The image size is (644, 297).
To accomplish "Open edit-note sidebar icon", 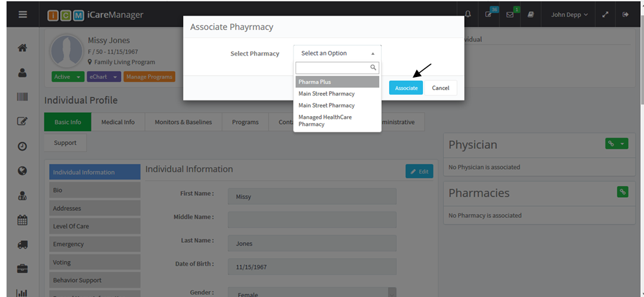I will (x=22, y=121).
